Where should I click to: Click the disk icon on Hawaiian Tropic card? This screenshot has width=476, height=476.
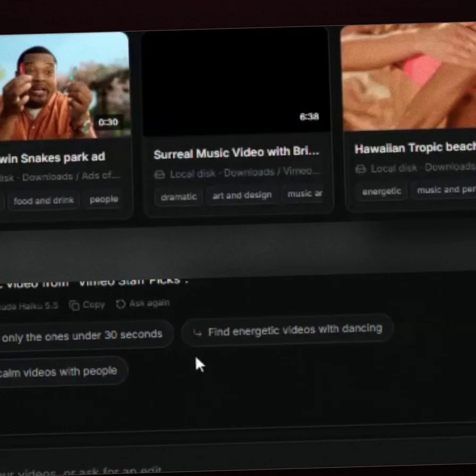coord(360,169)
